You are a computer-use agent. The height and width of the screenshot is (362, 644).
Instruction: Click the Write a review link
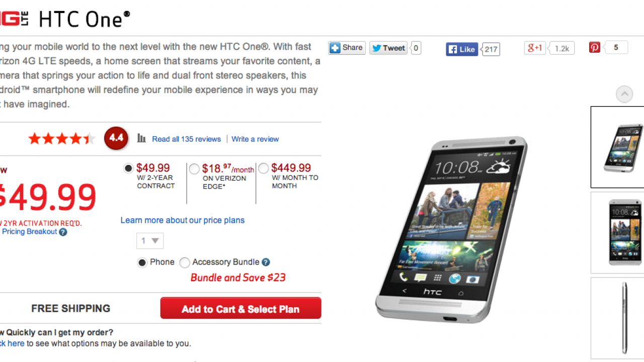[255, 139]
